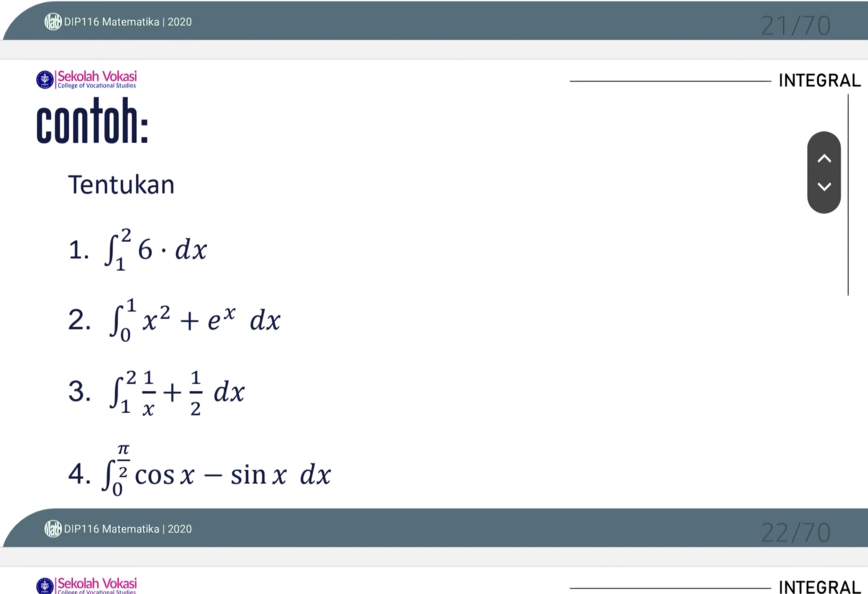868x594 pixels.
Task: Click the Sekolah Vokasi logo on slide 22
Action: click(87, 80)
